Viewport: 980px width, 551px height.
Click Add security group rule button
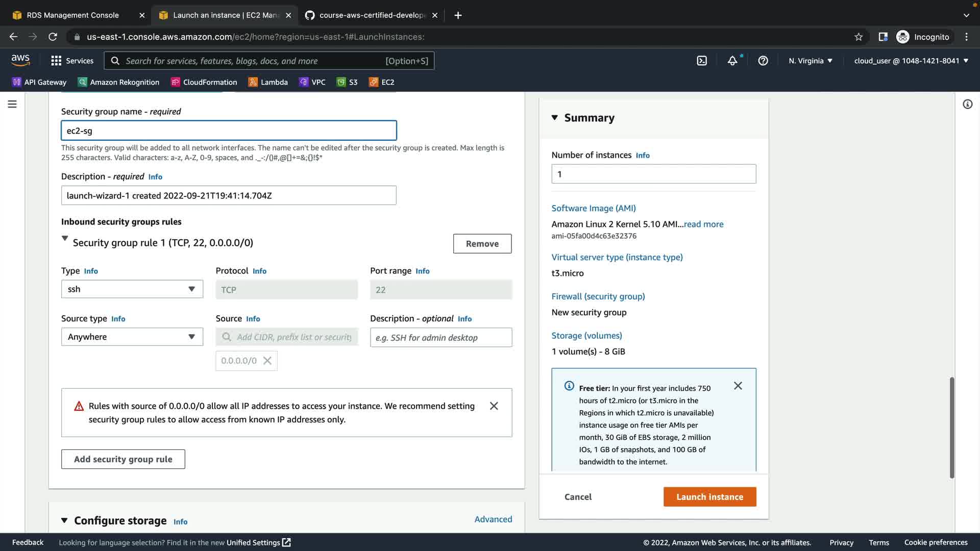point(123,459)
